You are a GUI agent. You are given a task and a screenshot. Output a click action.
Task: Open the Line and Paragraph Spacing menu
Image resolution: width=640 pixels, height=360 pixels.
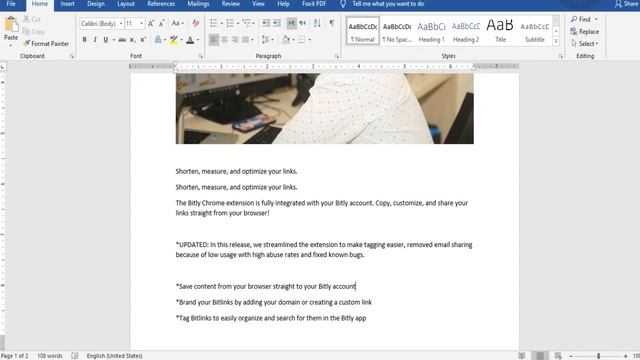[267, 40]
